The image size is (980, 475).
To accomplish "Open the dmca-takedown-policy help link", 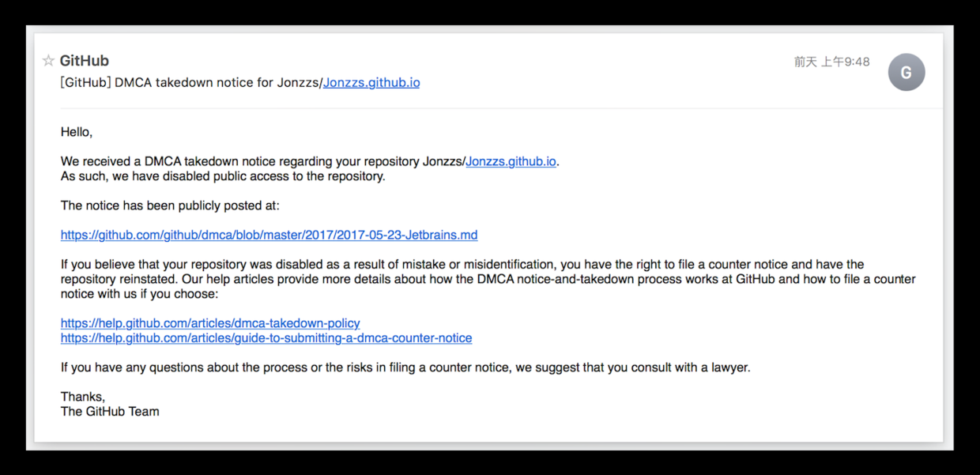I will 210,323.
